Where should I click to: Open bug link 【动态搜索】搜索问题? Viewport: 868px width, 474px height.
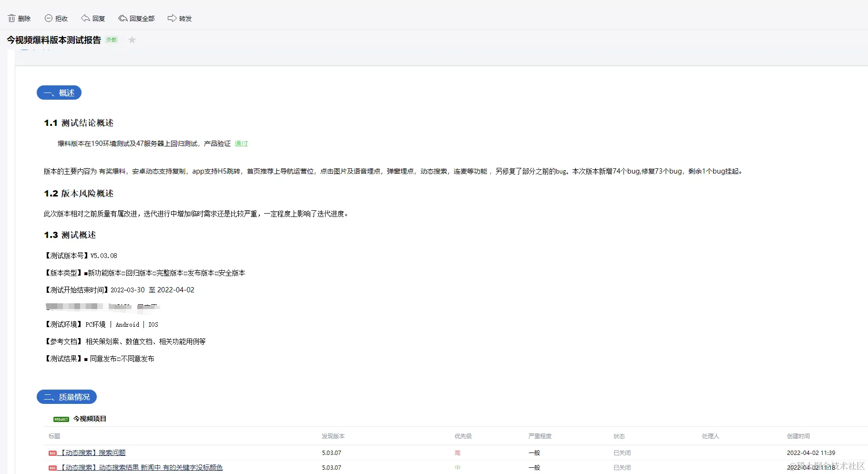pyautogui.click(x=92, y=453)
